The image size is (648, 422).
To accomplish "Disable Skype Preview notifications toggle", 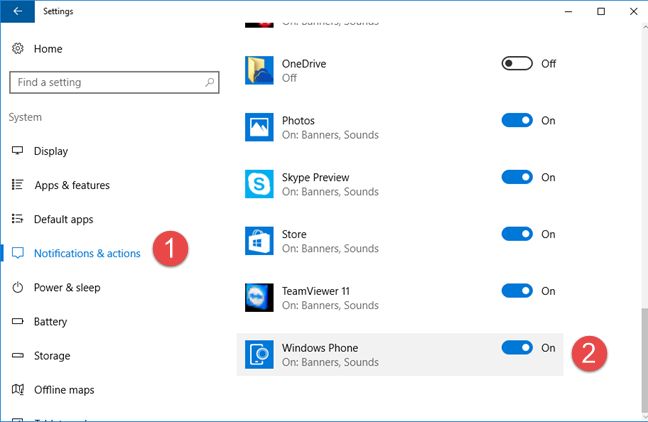I will [517, 177].
